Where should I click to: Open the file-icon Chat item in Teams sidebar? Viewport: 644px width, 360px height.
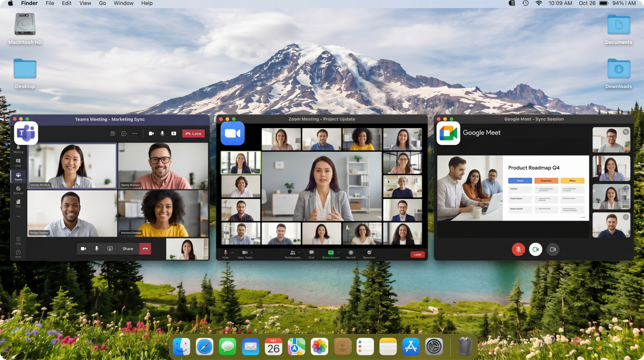click(18, 203)
